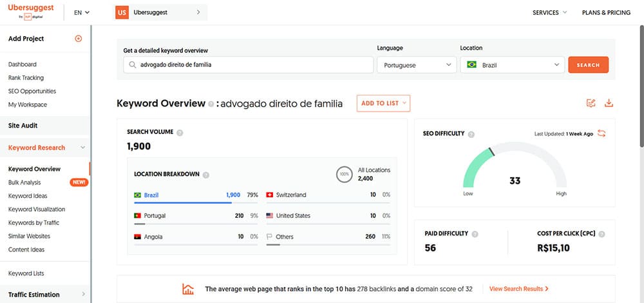This screenshot has height=303, width=644.
Task: Click the paid difficulty value 56
Action: 430,248
